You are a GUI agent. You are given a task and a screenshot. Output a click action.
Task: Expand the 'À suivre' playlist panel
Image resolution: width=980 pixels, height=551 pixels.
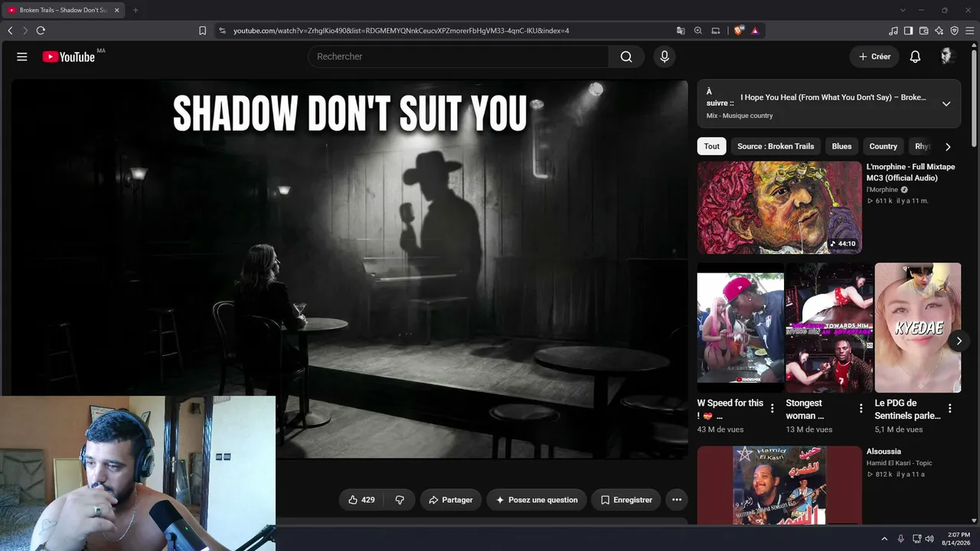[x=946, y=104]
